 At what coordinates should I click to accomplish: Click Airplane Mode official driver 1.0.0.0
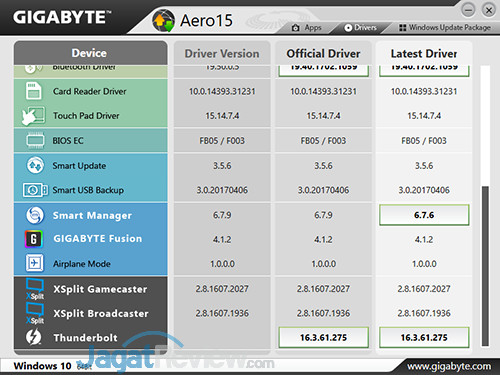[323, 264]
